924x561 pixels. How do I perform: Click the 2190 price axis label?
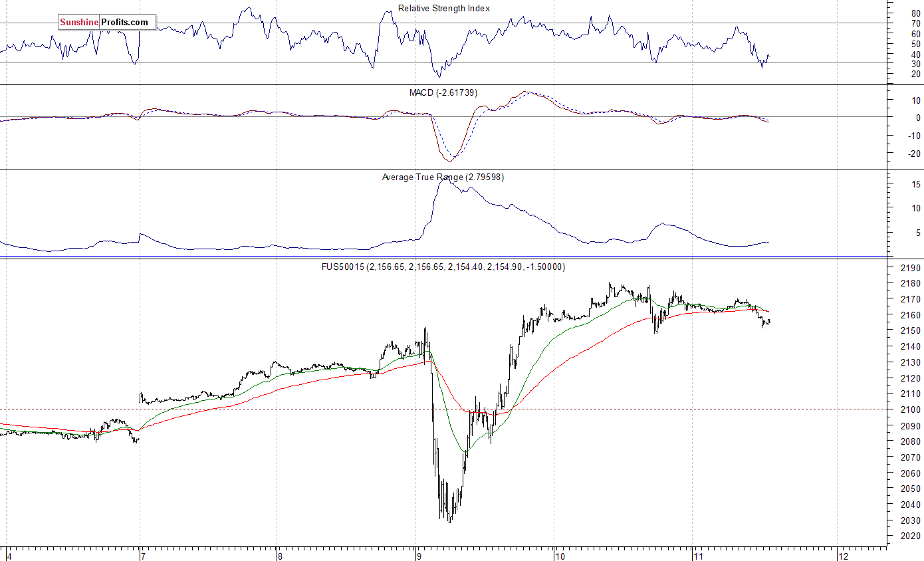(x=911, y=268)
